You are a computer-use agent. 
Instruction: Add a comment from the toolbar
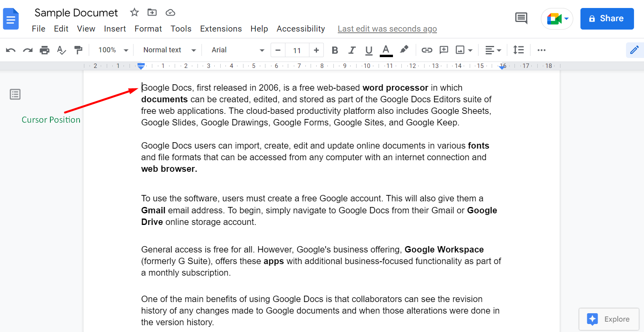tap(444, 50)
